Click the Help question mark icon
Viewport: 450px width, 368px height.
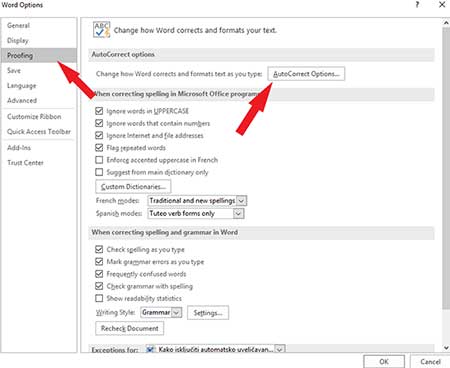tap(417, 5)
